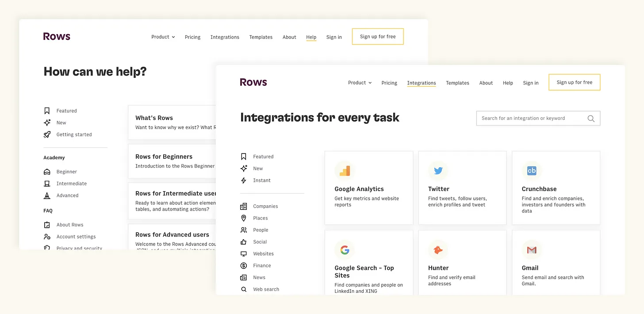Select Account settings label in FAQ
Image resolution: width=644 pixels, height=314 pixels.
76,237
